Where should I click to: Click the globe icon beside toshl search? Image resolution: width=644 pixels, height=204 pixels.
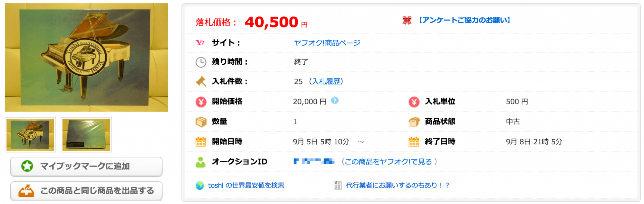coord(200,186)
